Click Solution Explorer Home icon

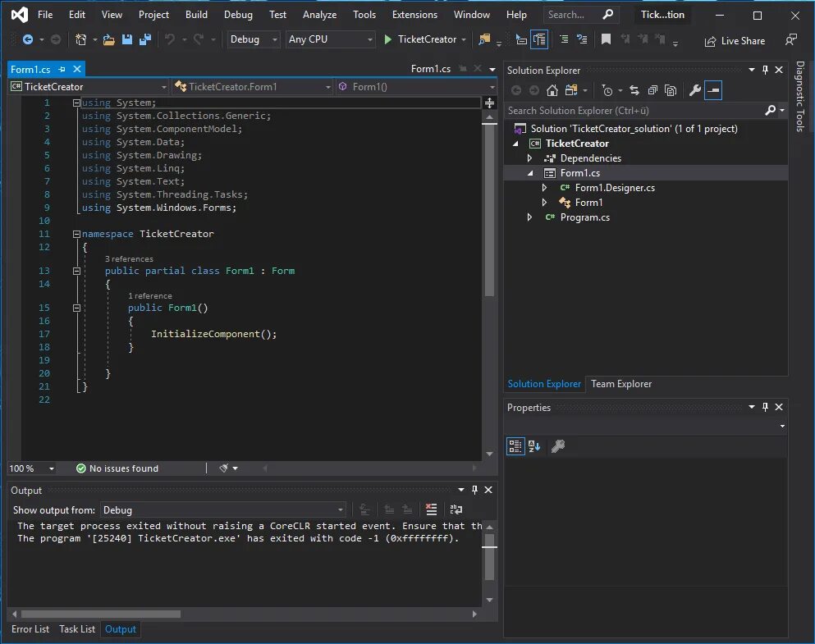[x=552, y=90]
